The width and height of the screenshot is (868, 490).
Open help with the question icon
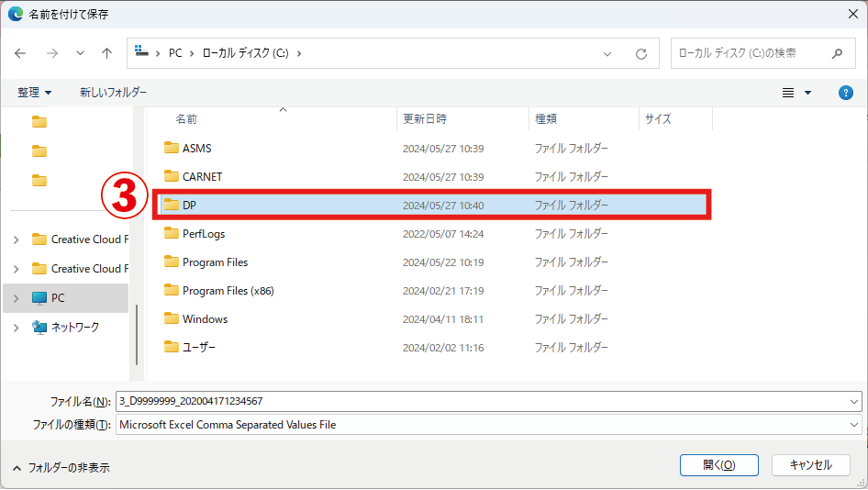coord(845,93)
